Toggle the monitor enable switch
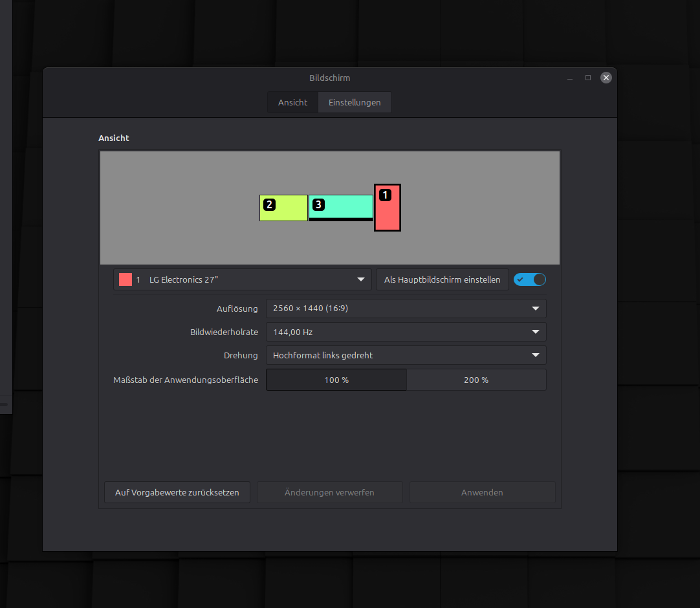 [x=529, y=279]
